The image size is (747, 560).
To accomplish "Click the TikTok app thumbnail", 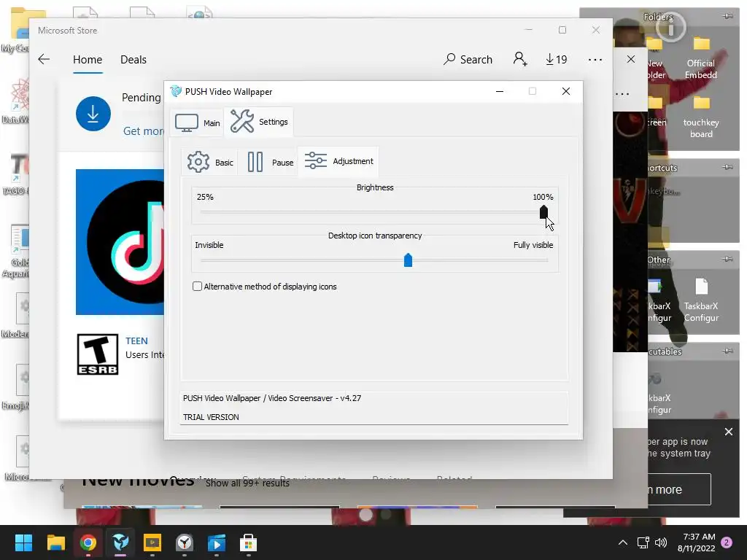I will [120, 242].
